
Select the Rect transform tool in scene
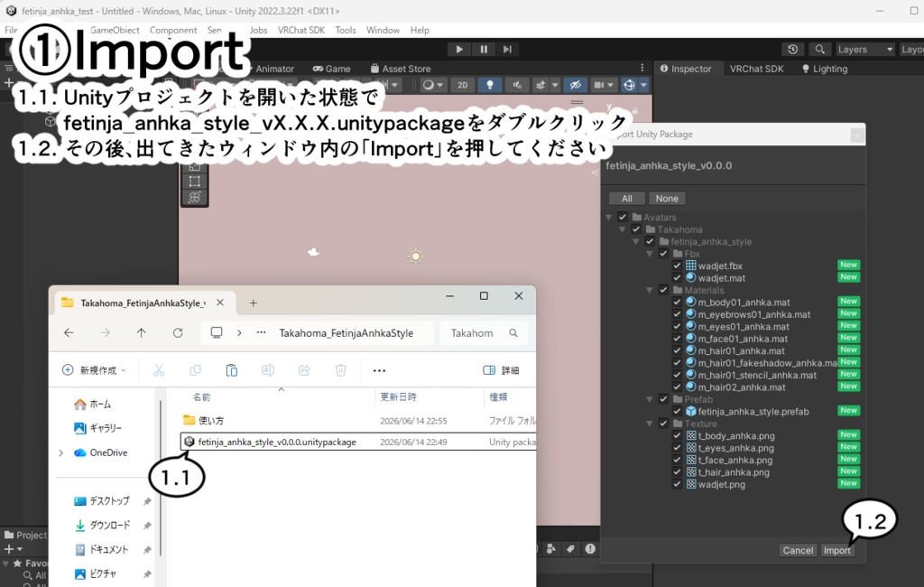click(195, 182)
